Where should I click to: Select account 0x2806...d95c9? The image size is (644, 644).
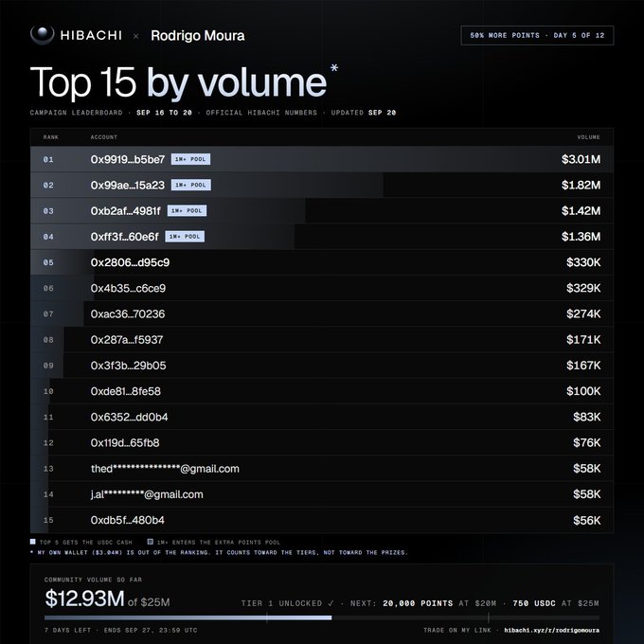tap(130, 262)
